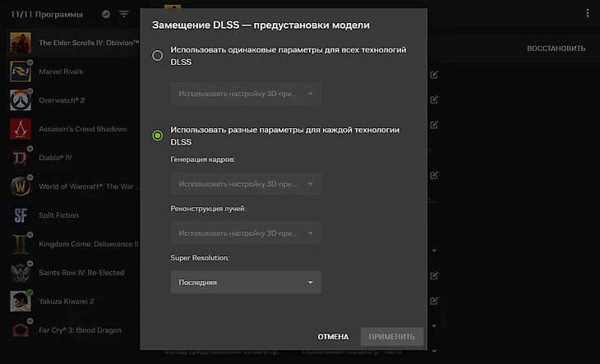The width and height of the screenshot is (600, 364).
Task: Expand the Vulkan/OpenGL present method dropdown arrow
Action: tap(434, 351)
